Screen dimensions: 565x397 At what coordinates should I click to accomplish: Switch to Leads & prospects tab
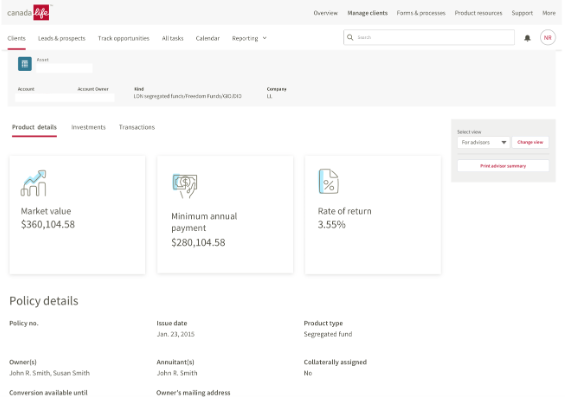62,38
